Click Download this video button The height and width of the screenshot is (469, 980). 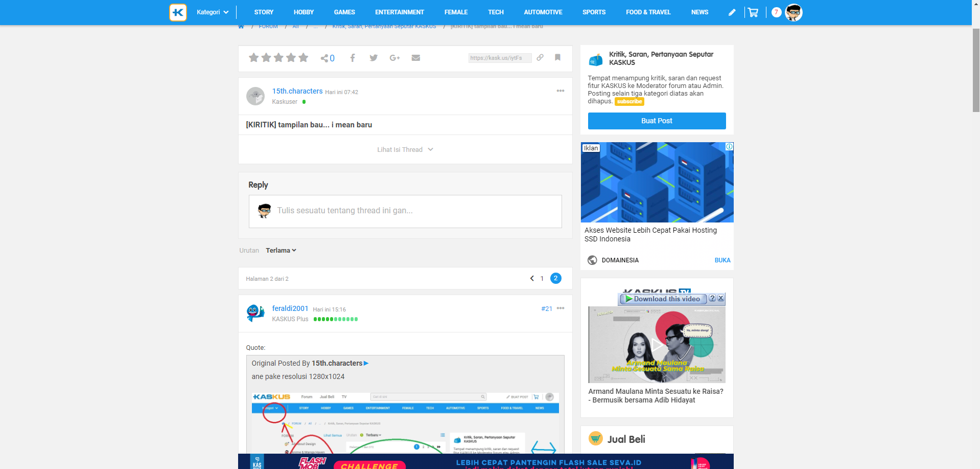click(663, 299)
